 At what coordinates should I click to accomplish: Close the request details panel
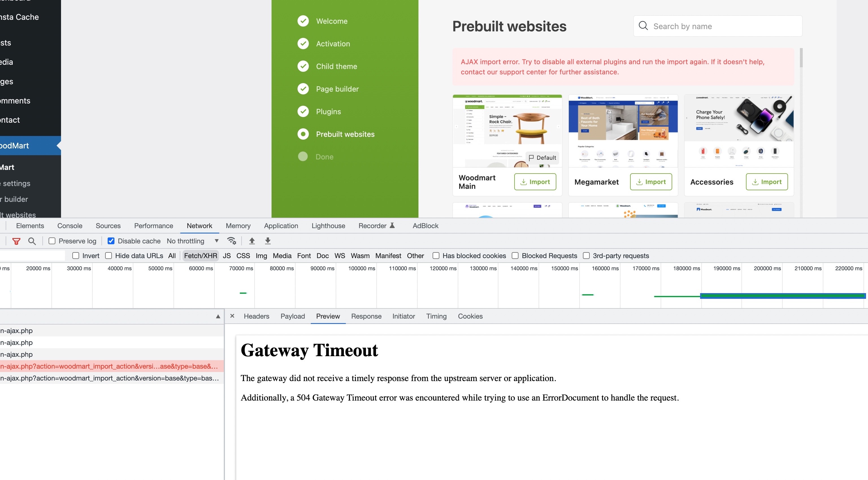point(232,316)
